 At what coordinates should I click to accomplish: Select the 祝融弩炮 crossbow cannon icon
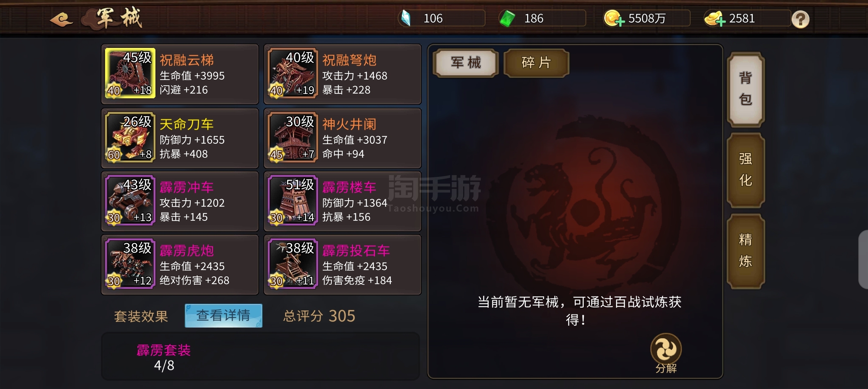point(293,73)
